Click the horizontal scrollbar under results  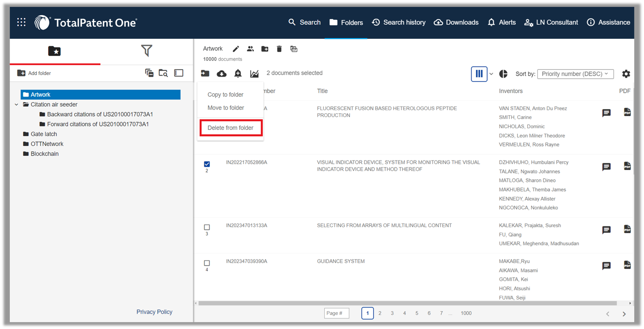407,303
